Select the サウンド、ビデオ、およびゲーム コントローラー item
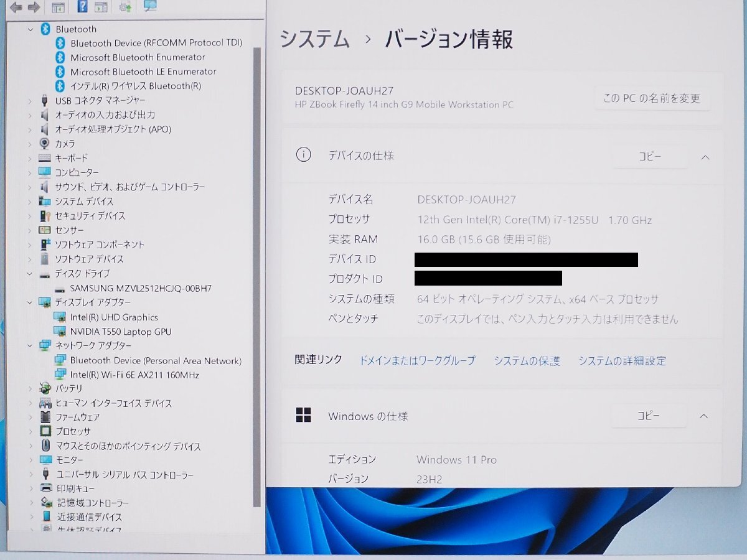Viewport: 747px width, 560px height. [129, 187]
